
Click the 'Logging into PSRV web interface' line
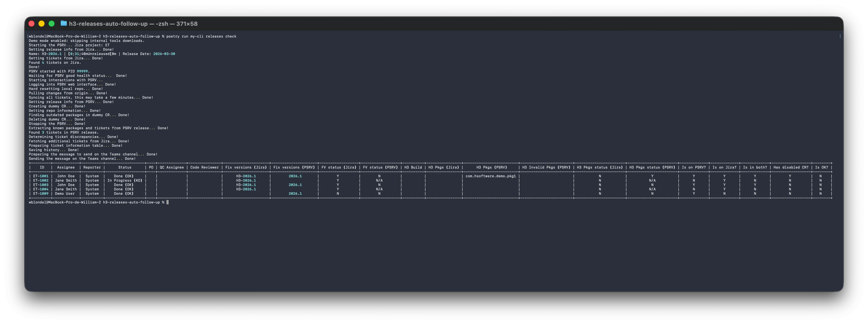click(x=72, y=84)
